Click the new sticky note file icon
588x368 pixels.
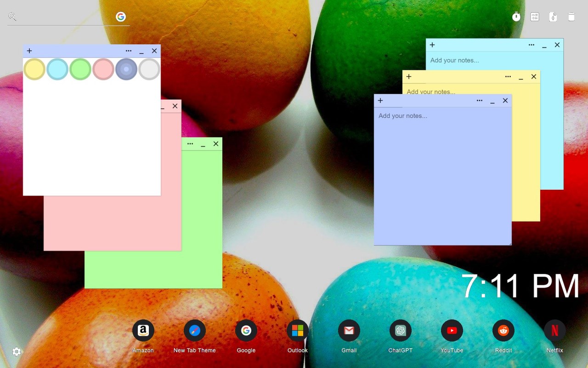point(553,17)
